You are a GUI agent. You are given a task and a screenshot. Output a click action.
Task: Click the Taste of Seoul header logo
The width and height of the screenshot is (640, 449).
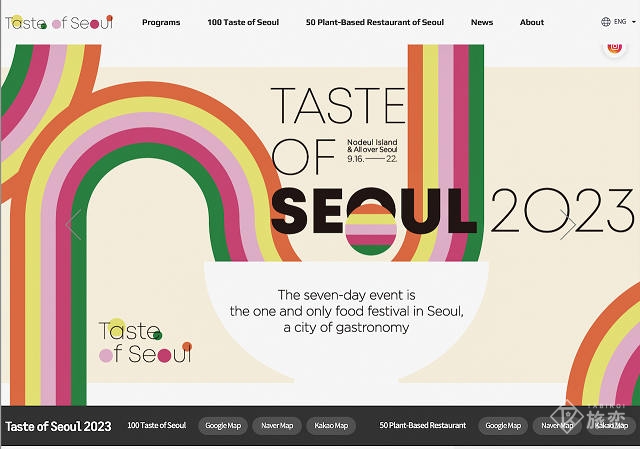(x=58, y=21)
